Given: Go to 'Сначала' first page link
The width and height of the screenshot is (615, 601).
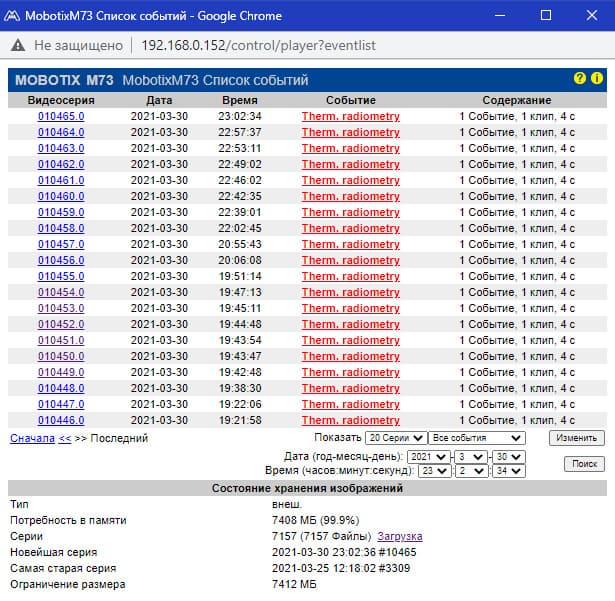Looking at the screenshot, I should 32,438.
